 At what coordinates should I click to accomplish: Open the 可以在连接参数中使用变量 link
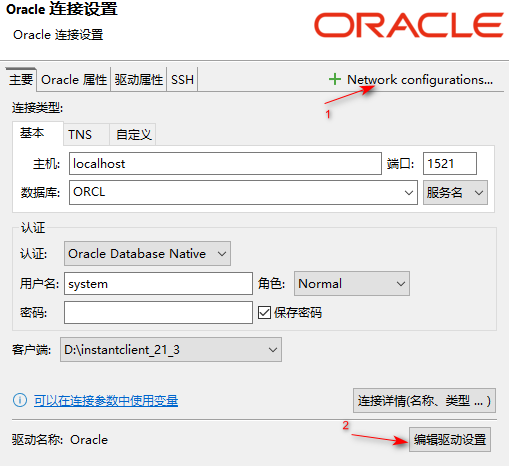[x=106, y=400]
